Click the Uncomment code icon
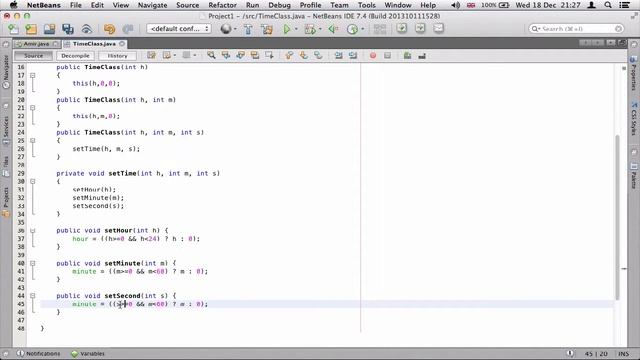Viewport: 640px width, 360px height. click(422, 56)
